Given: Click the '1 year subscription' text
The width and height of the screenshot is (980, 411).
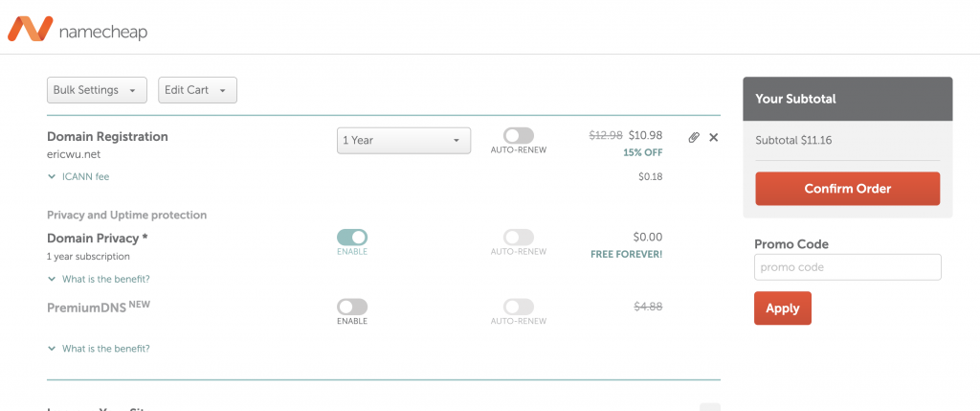Looking at the screenshot, I should (x=88, y=257).
